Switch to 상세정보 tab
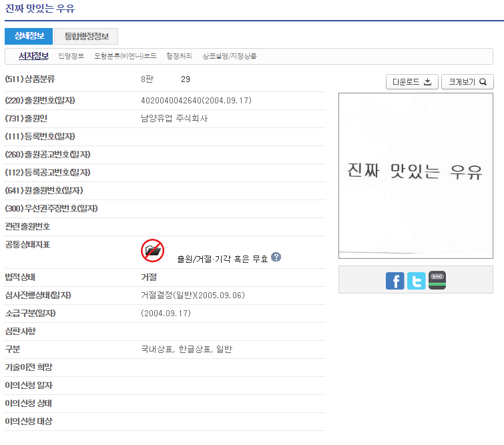504x445 pixels. point(29,36)
